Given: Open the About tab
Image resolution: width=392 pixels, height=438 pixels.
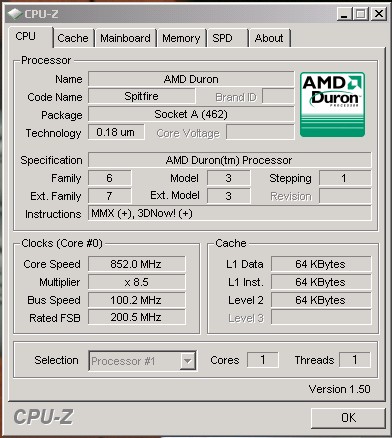Looking at the screenshot, I should [x=269, y=38].
